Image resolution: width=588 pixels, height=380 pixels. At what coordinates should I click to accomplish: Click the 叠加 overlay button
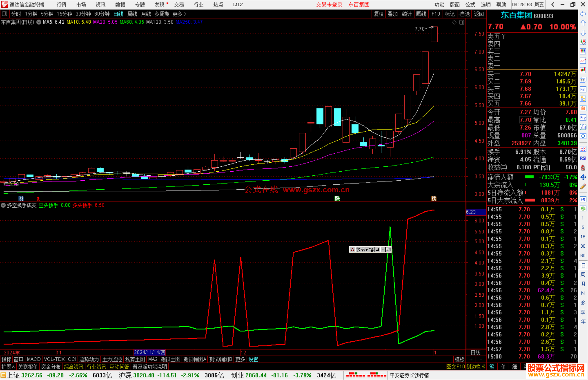coord(393,14)
